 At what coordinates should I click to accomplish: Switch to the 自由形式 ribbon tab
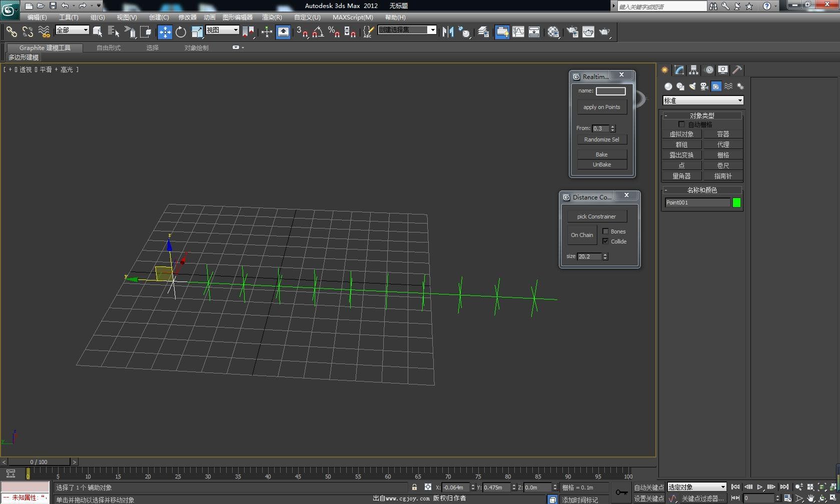109,48
